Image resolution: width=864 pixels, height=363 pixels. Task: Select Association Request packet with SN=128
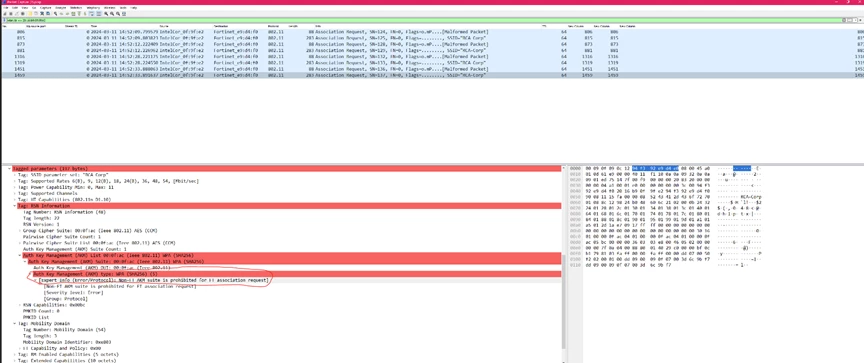[432, 44]
